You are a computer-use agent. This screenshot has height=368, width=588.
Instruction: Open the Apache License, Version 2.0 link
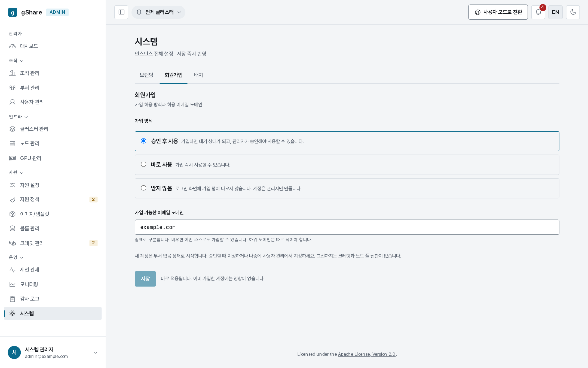[367, 354]
